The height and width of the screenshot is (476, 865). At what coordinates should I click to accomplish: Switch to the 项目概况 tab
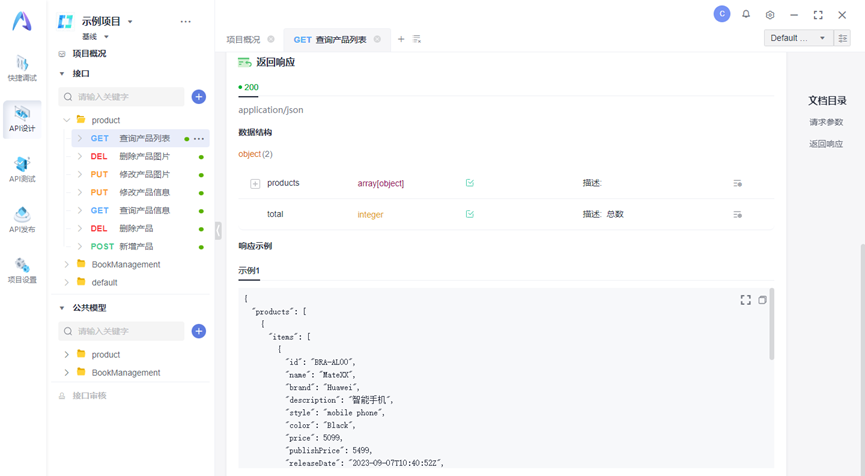coord(243,40)
